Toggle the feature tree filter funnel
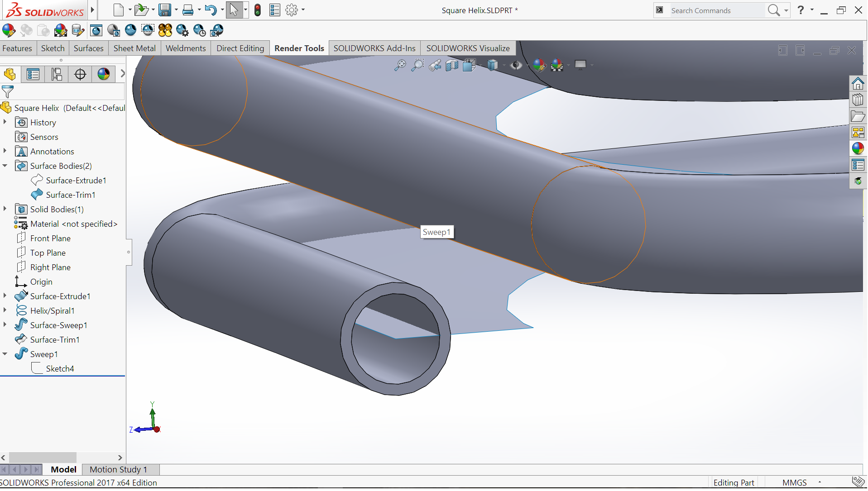Image resolution: width=868 pixels, height=491 pixels. pyautogui.click(x=8, y=92)
